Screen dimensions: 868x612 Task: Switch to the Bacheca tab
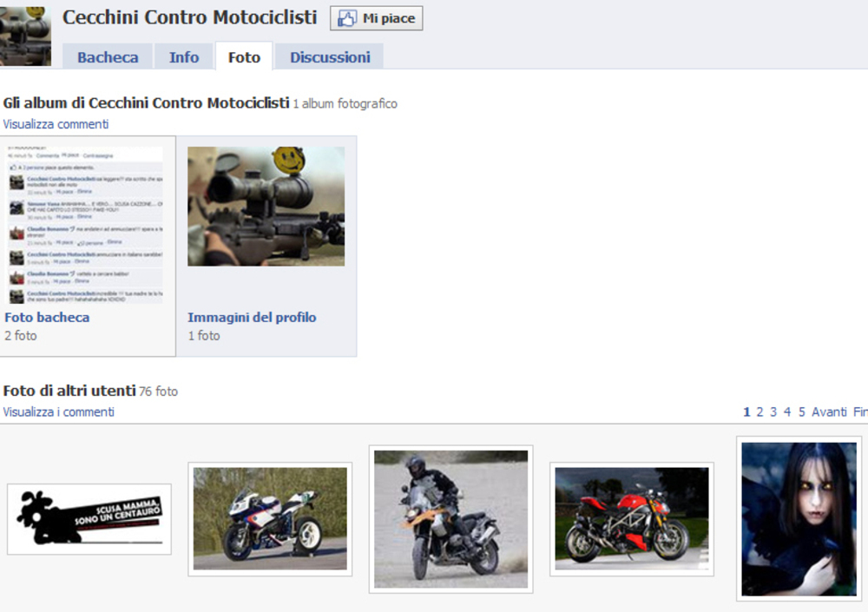[108, 57]
